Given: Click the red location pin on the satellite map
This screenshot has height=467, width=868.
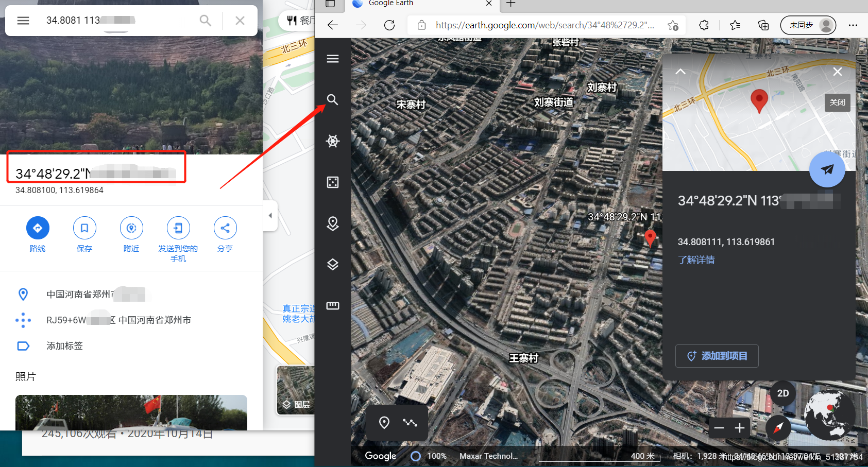Looking at the screenshot, I should (x=651, y=238).
